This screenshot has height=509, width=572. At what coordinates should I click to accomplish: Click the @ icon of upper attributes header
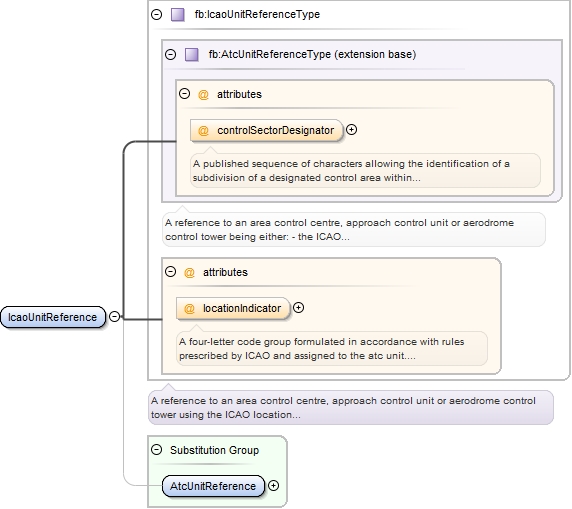(x=203, y=95)
